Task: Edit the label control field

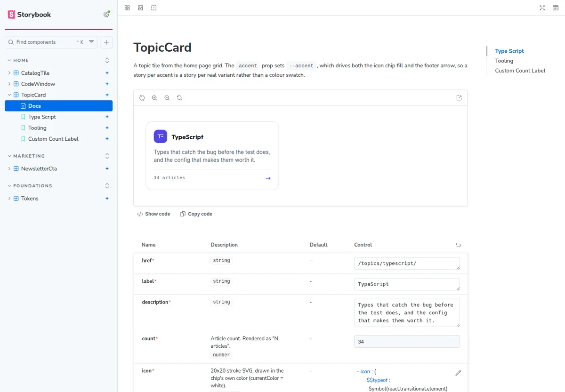Action: click(x=407, y=284)
